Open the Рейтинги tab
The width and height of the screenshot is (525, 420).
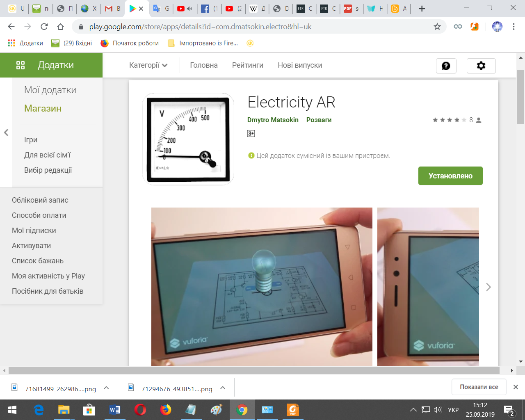point(248,65)
